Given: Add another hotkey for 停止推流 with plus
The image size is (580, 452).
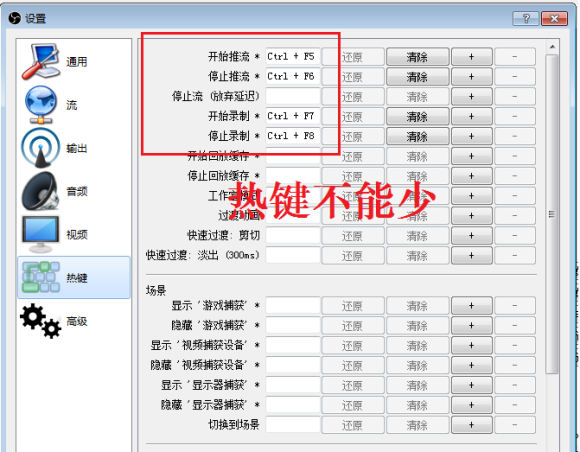Looking at the screenshot, I should coord(472,77).
